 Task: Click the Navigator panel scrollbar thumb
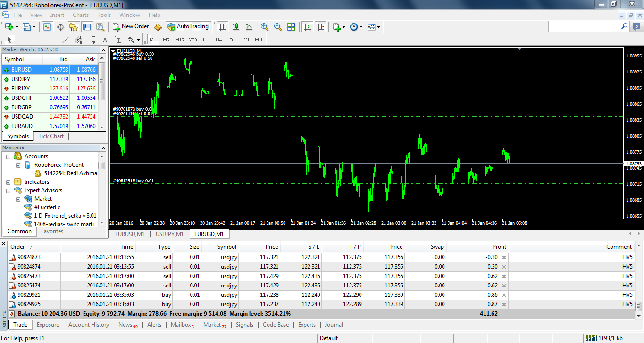[102, 165]
